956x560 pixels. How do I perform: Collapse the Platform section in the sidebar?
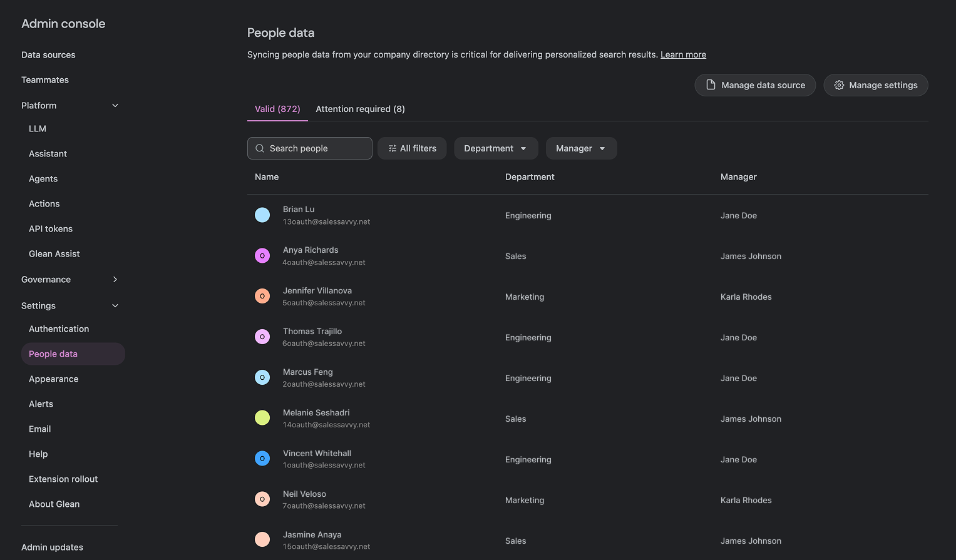point(115,106)
